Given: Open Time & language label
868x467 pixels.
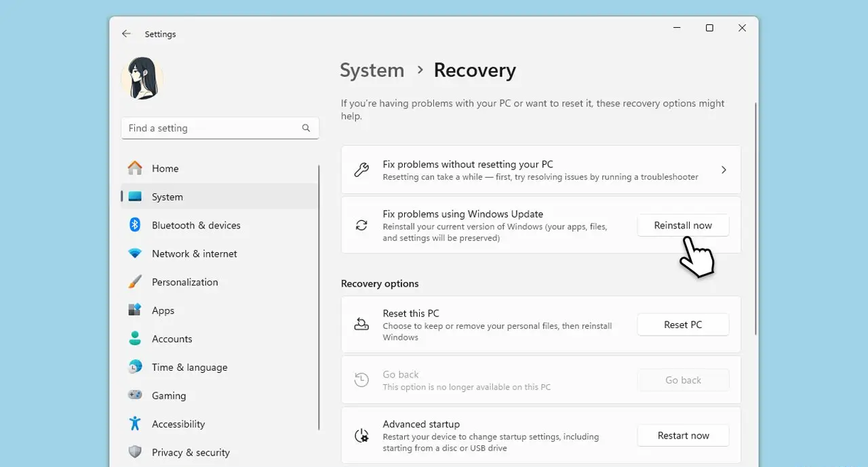Looking at the screenshot, I should (x=189, y=367).
